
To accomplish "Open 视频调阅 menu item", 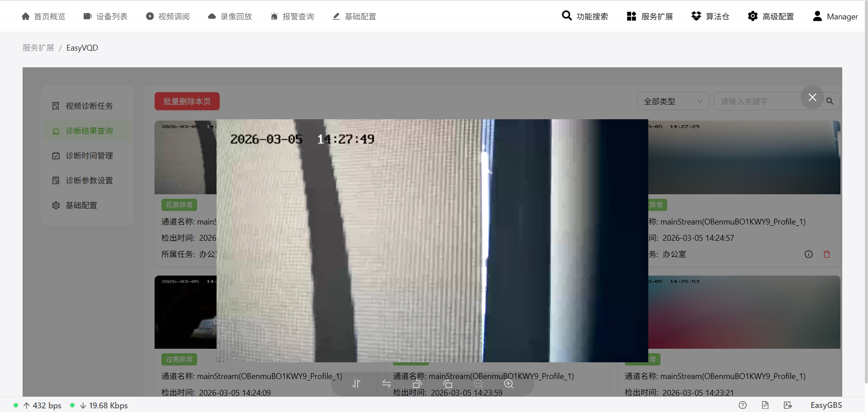I will tap(168, 16).
